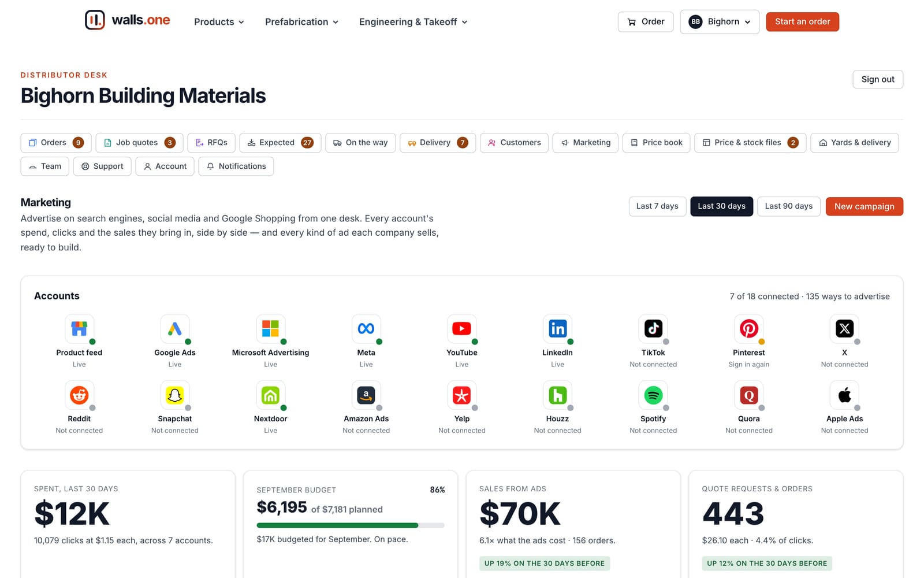Select the Microsoft Advertising icon
This screenshot has height=578, width=924.
(x=270, y=329)
